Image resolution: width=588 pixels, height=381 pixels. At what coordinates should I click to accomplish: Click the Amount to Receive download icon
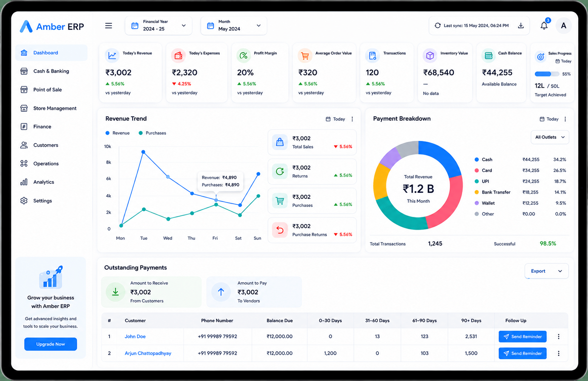pos(116,292)
